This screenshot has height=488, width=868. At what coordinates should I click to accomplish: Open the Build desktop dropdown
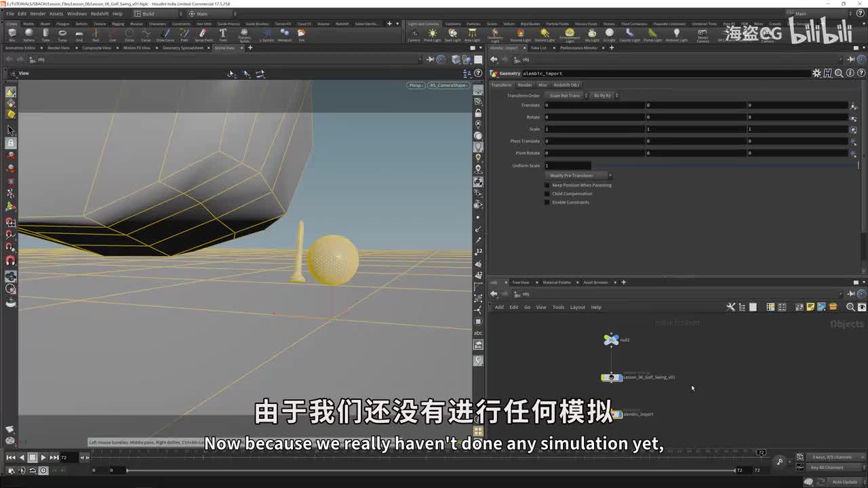pyautogui.click(x=159, y=14)
